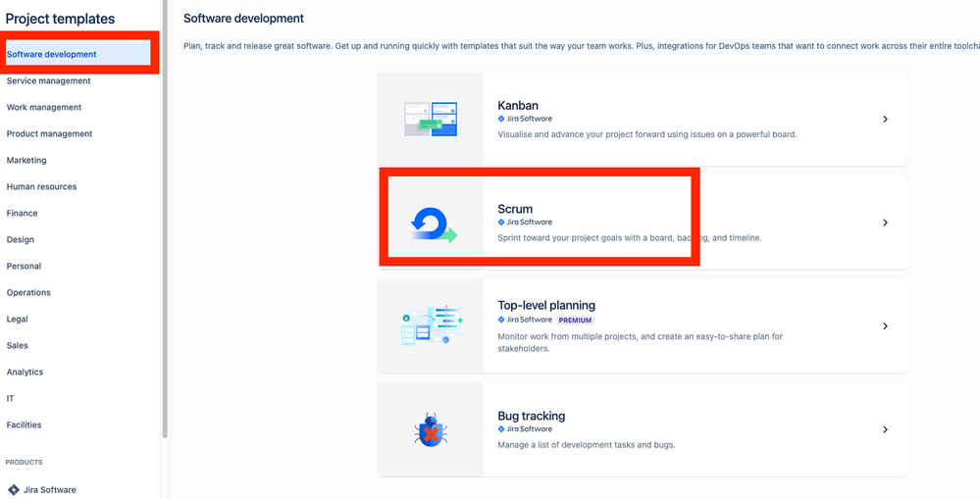Open Analytics template category
980x499 pixels.
point(25,372)
